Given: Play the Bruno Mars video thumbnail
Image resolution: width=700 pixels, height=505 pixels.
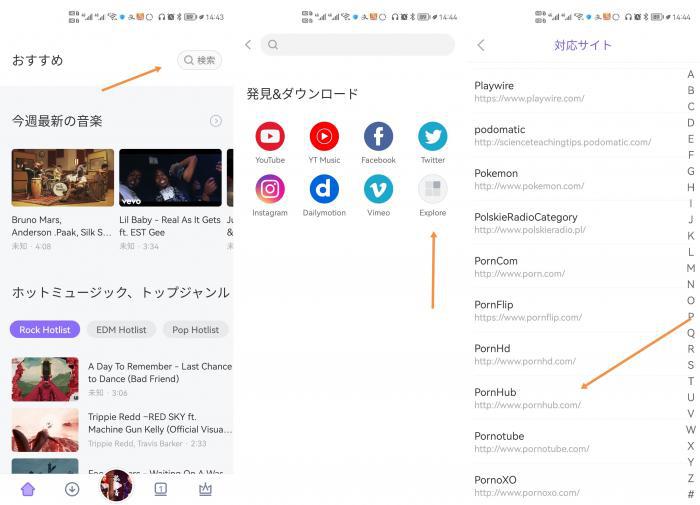Looking at the screenshot, I should click(x=62, y=178).
